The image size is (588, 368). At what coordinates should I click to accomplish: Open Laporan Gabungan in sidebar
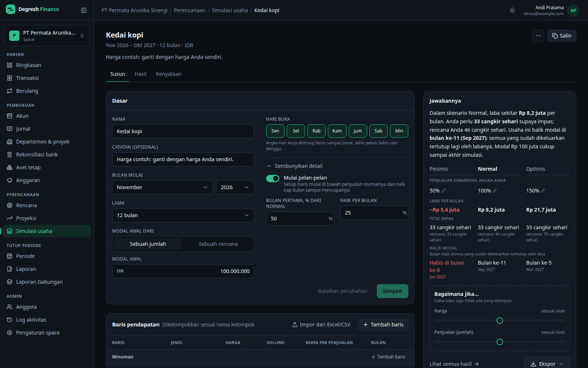pos(47,282)
